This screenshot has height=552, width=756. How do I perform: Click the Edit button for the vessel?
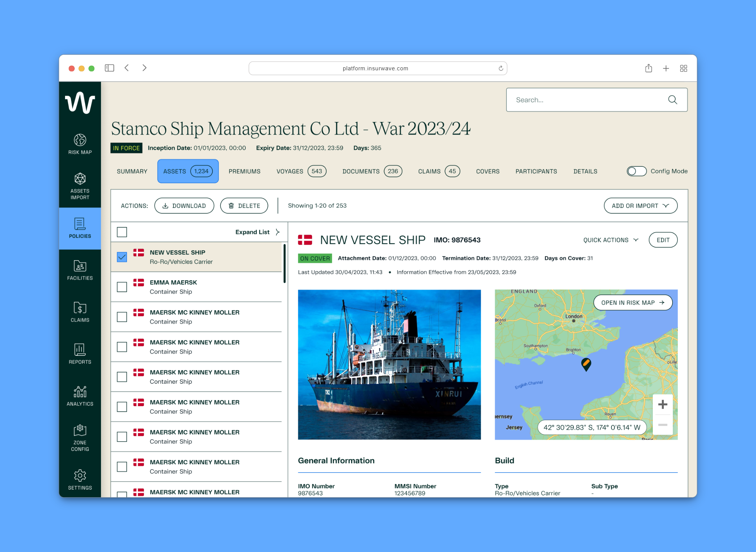click(663, 240)
